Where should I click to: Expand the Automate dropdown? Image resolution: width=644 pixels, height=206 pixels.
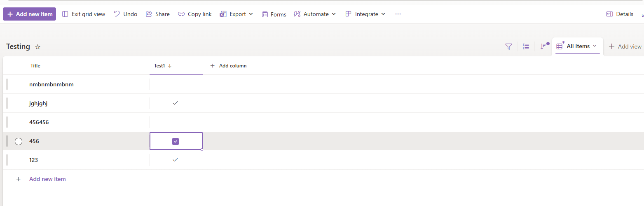pos(315,14)
